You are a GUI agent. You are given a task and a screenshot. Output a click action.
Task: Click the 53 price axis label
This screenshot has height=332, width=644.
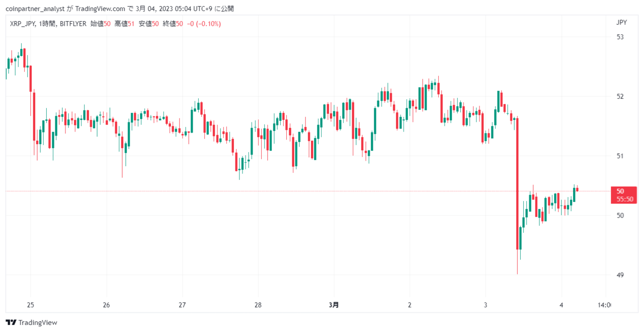tap(620, 37)
